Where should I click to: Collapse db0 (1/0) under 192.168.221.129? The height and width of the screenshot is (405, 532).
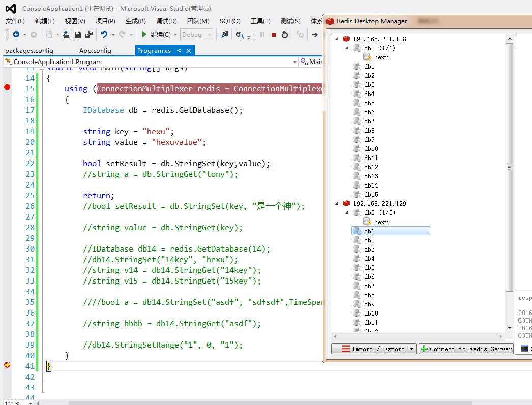(x=347, y=212)
